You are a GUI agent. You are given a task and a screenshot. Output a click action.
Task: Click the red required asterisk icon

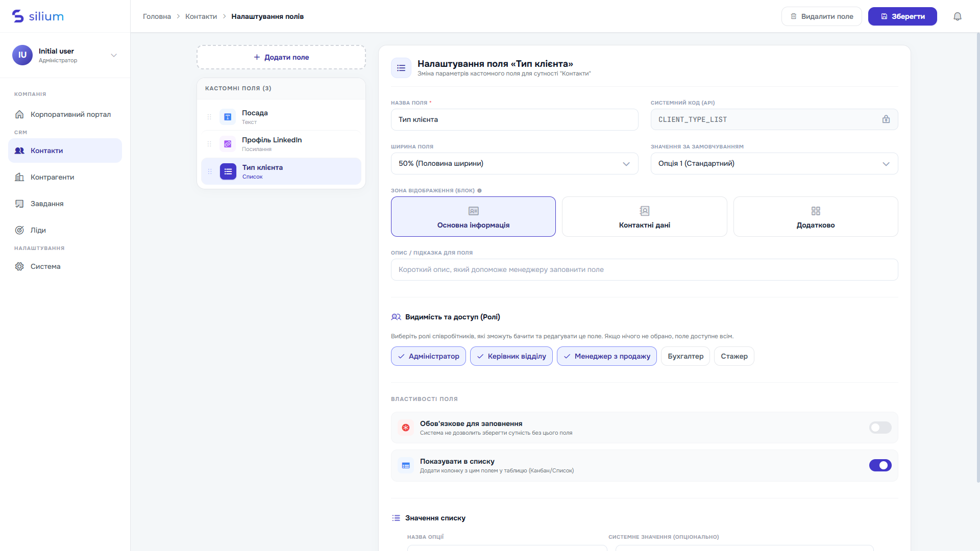pyautogui.click(x=406, y=428)
